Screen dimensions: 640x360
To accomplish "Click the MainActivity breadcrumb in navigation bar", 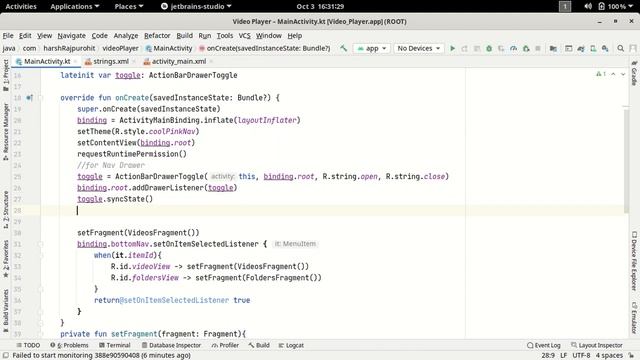I will [169, 48].
